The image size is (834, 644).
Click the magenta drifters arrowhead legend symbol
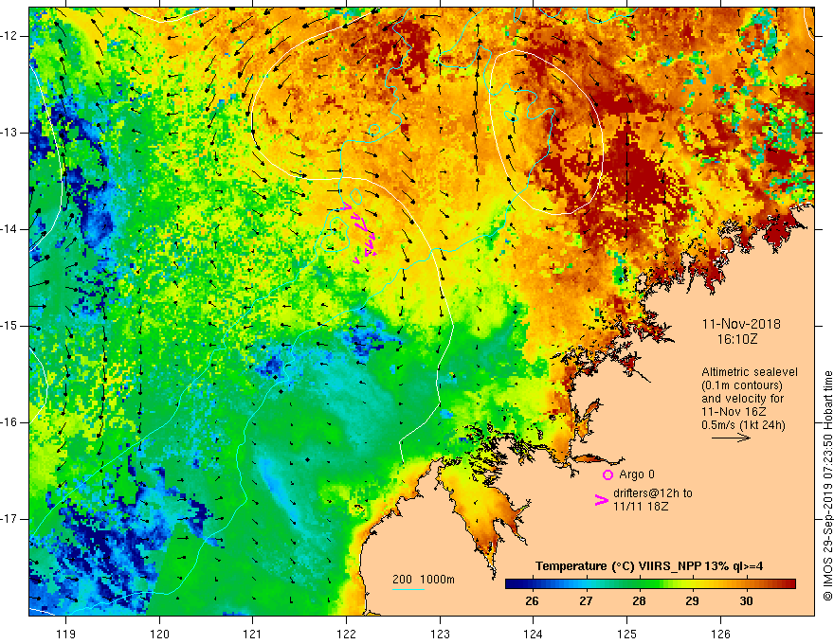pos(601,500)
